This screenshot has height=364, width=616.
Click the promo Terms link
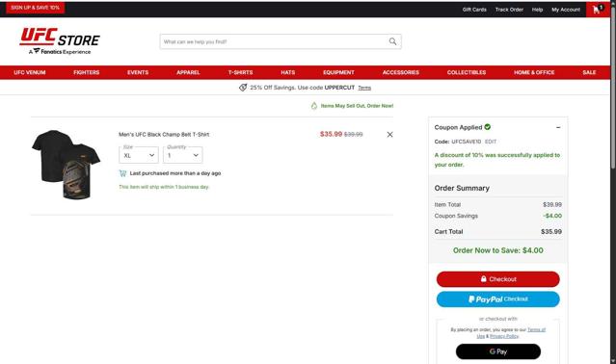click(364, 88)
